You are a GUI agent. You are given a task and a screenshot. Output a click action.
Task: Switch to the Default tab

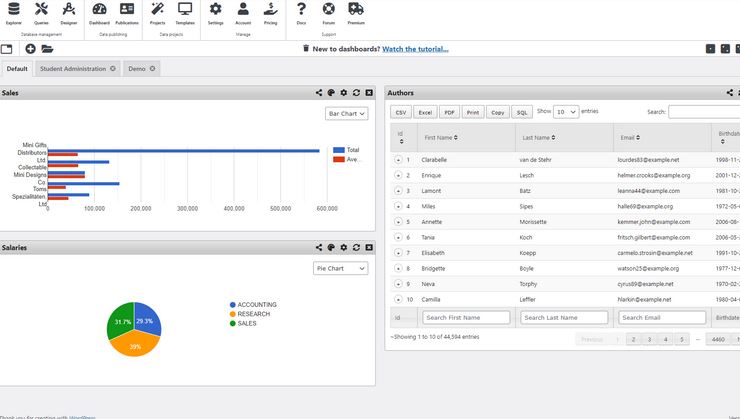pos(17,69)
